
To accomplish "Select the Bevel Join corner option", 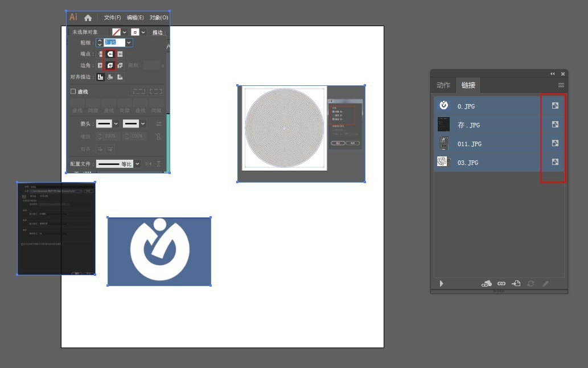I will pos(120,65).
